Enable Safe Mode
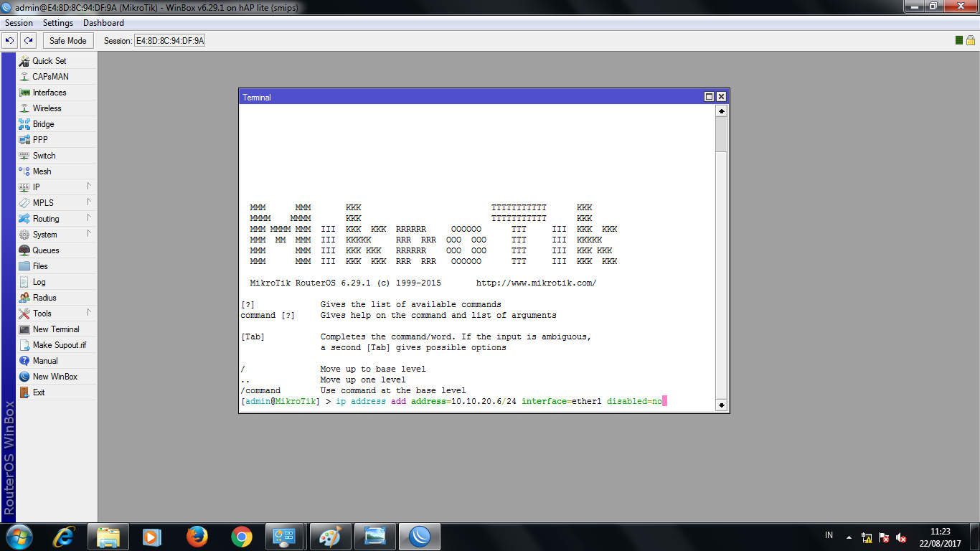The width and height of the screenshot is (980, 551). [67, 40]
